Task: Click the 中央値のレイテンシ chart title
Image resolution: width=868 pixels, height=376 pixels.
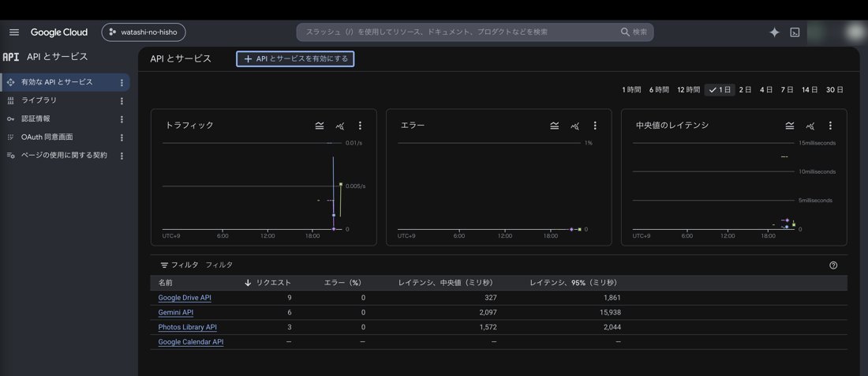Action: 672,125
